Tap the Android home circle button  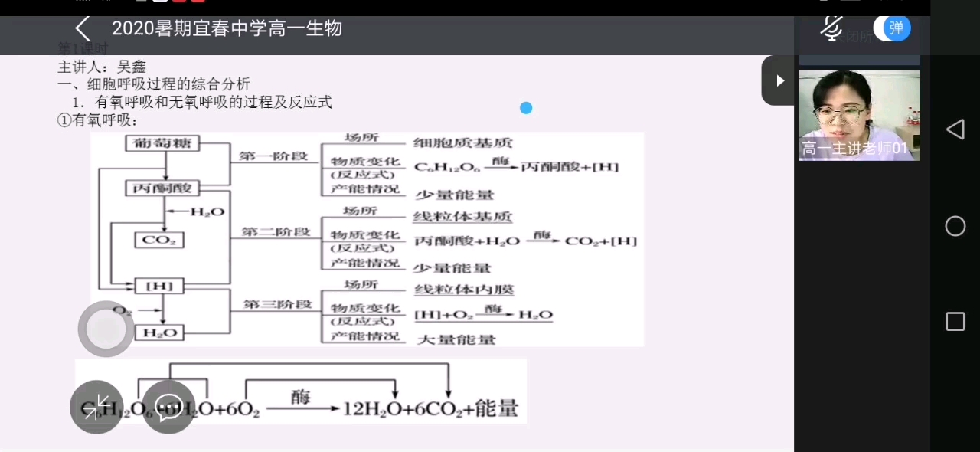pyautogui.click(x=955, y=226)
